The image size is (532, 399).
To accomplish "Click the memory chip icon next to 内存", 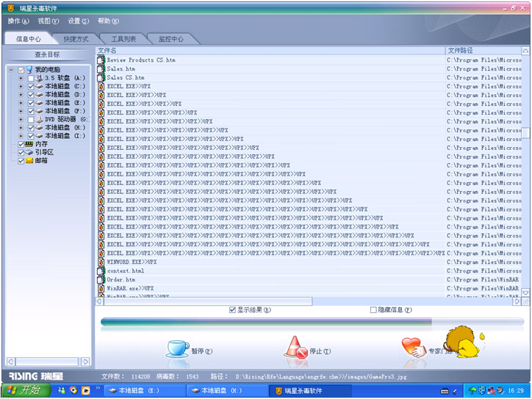I will click(29, 144).
